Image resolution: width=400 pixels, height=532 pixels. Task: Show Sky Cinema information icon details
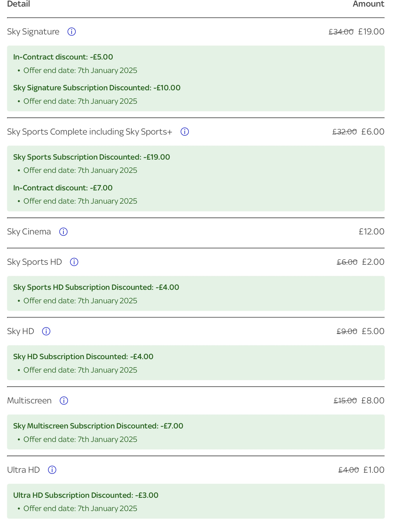[x=63, y=232]
